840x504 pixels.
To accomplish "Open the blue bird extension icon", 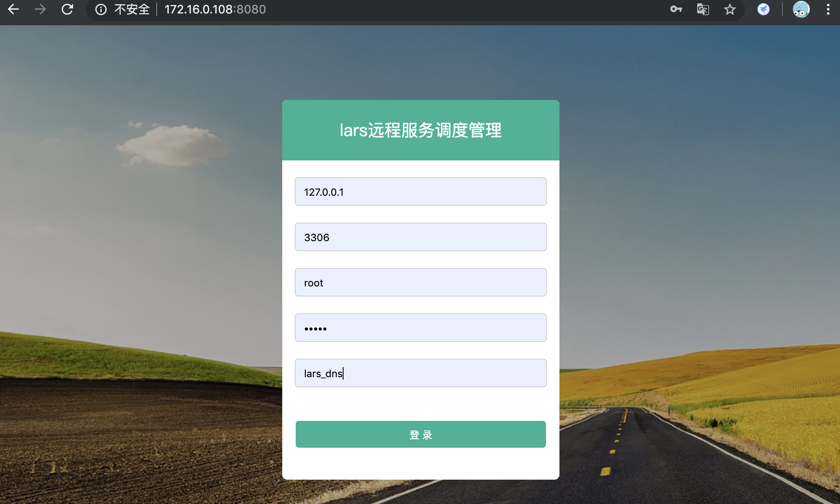I will click(x=763, y=9).
